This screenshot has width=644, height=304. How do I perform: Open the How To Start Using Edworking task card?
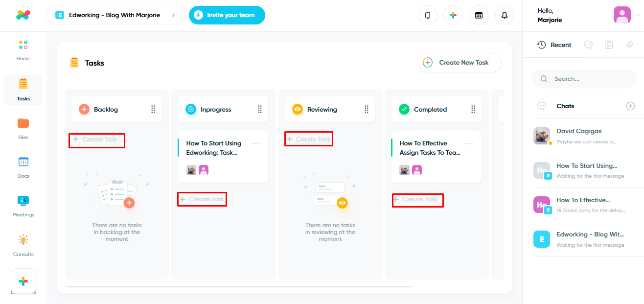pos(223,157)
